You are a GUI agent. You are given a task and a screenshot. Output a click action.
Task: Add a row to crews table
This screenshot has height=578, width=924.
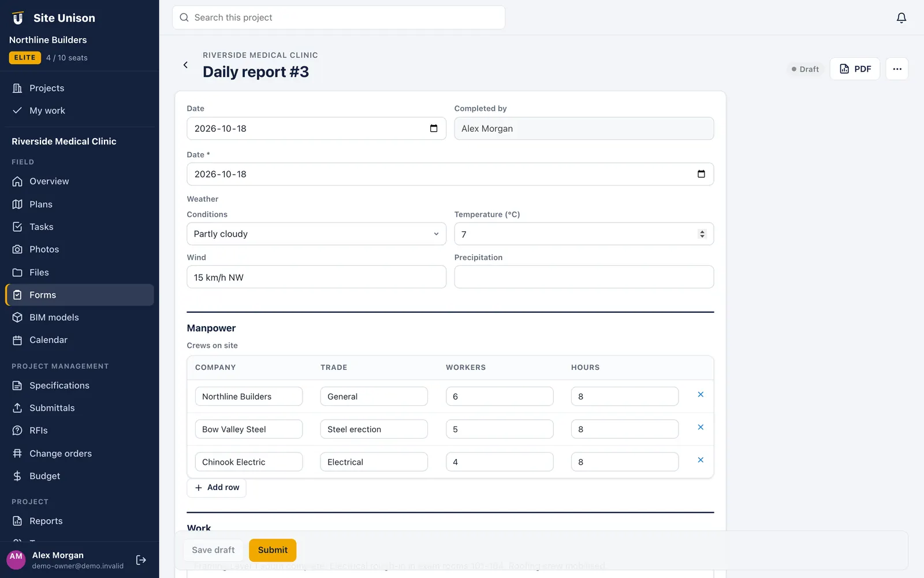[217, 488]
